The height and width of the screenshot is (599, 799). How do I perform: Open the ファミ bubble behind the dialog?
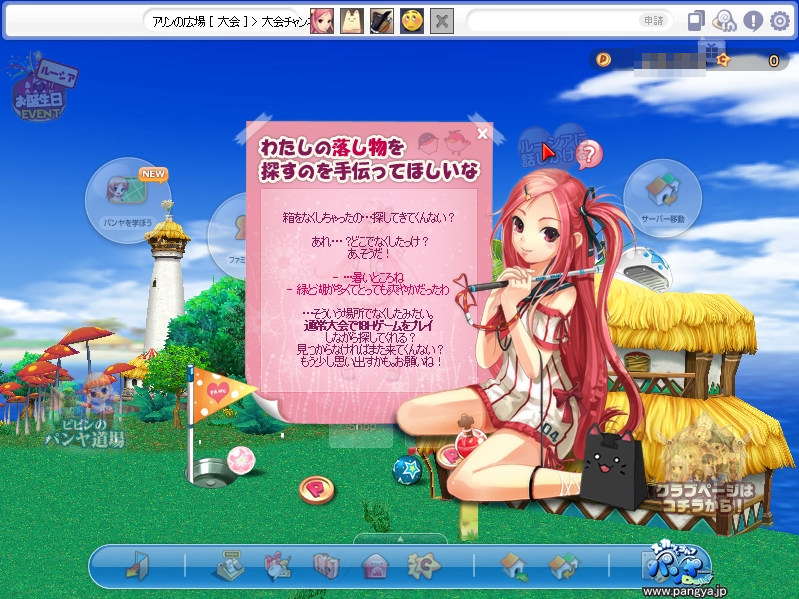coord(228,235)
